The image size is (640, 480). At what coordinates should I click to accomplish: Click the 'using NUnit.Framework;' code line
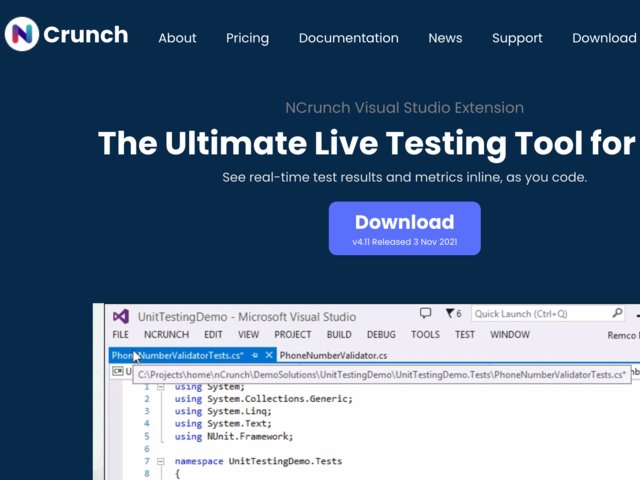coord(233,436)
